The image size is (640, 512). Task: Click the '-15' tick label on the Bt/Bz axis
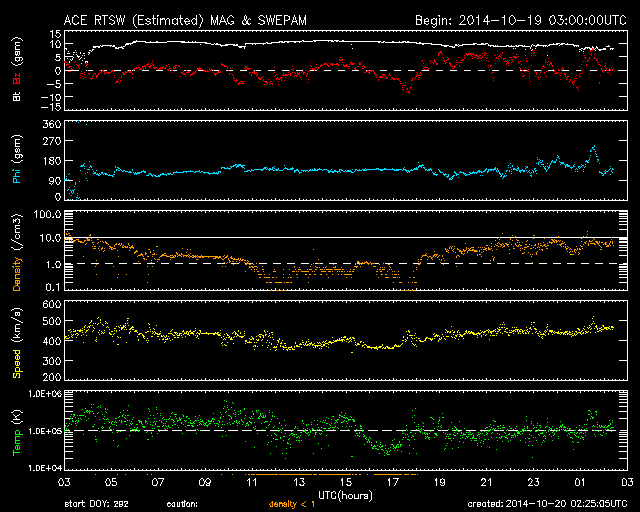[x=51, y=107]
